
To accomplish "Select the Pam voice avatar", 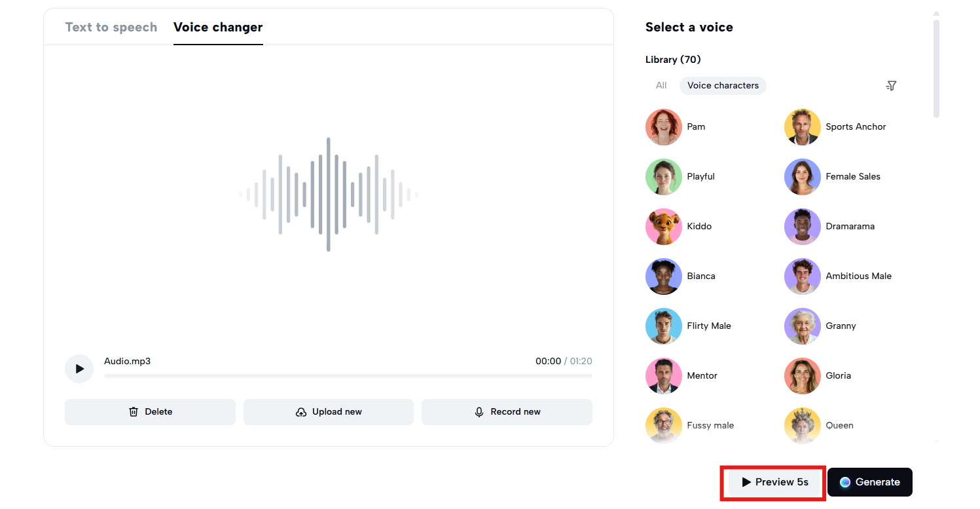I will (x=663, y=127).
